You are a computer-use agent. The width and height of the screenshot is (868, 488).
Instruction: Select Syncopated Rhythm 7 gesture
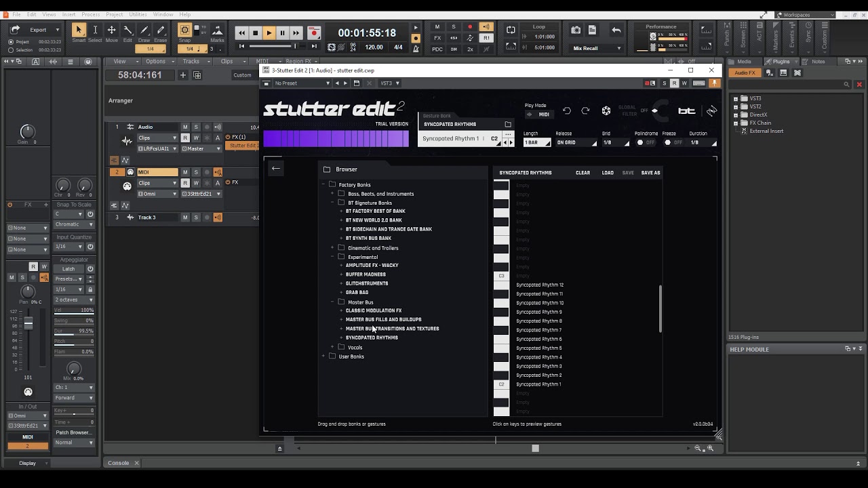[539, 330]
